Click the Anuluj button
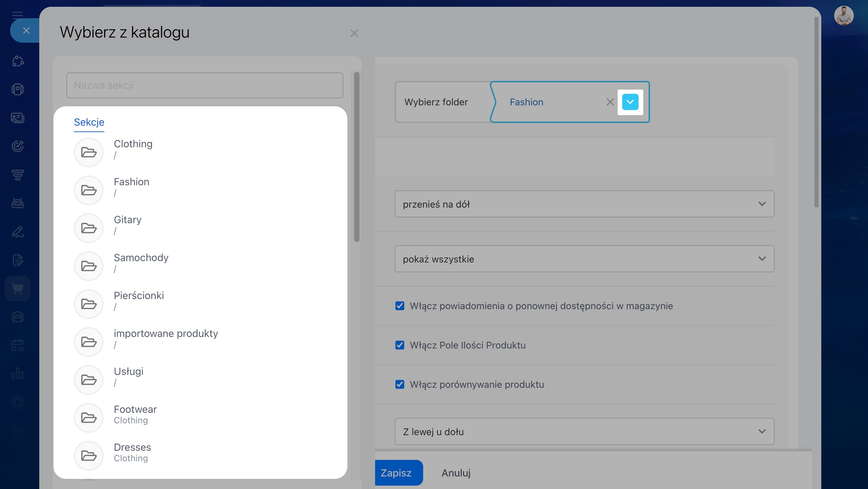 456,473
